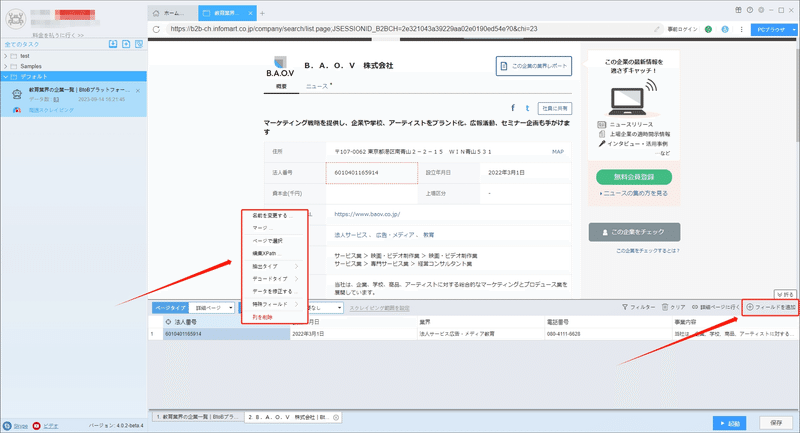800x433 pixels.
Task: Click フィールドを追加 button
Action: 770,307
